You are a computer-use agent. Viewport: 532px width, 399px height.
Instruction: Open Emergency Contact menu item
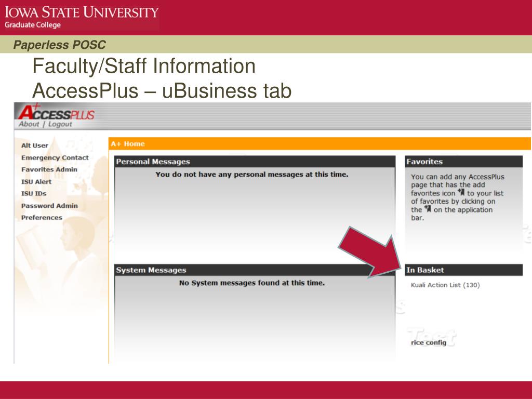coord(55,158)
